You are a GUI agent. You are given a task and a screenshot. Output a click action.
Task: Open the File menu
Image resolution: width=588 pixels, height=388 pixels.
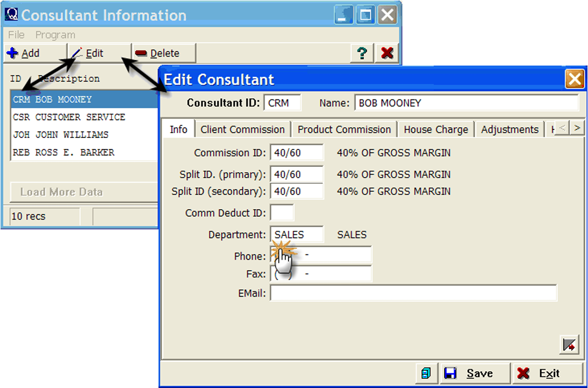[x=16, y=35]
